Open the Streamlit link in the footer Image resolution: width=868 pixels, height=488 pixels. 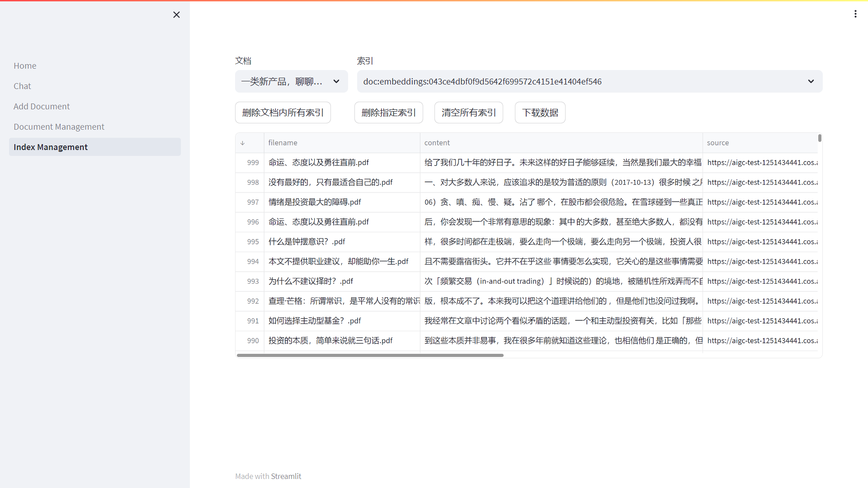point(286,476)
